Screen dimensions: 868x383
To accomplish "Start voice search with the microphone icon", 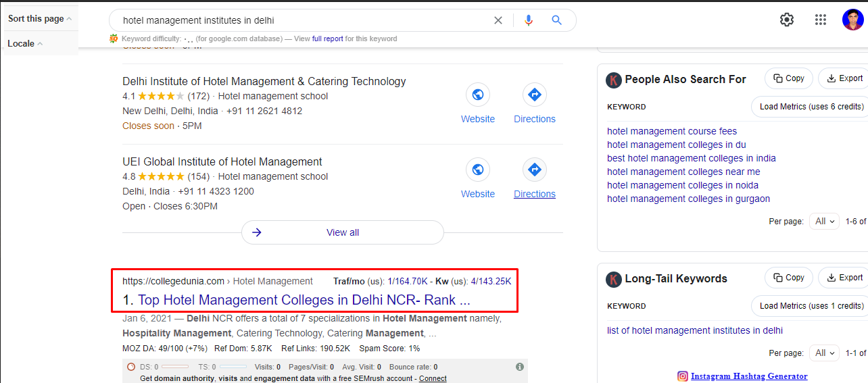I will pos(529,20).
